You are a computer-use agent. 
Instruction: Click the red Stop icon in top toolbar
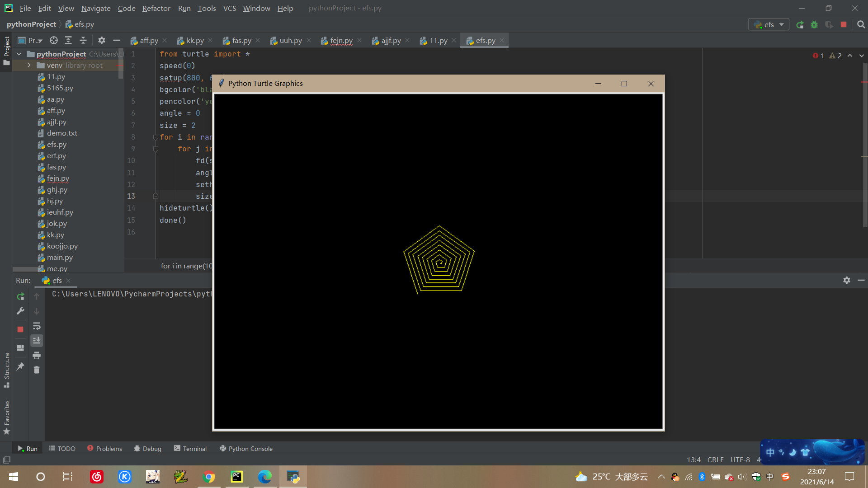click(x=844, y=25)
